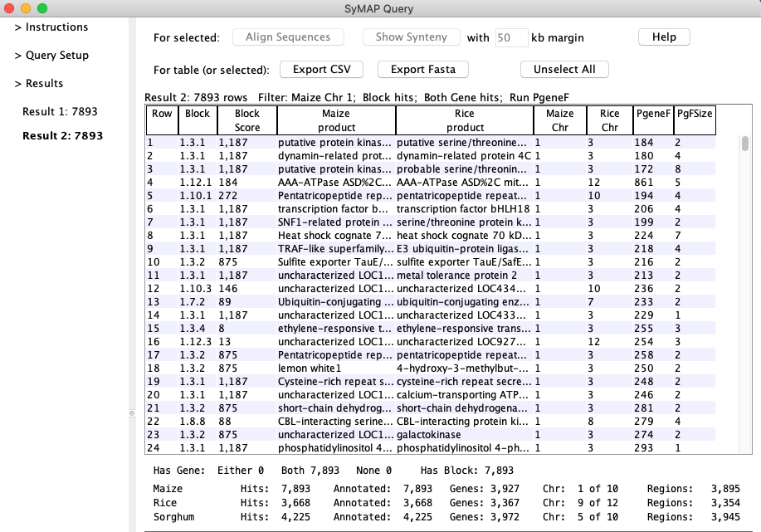This screenshot has width=761, height=532.
Task: Click galactokinase cell in row 23
Action: pyautogui.click(x=465, y=435)
